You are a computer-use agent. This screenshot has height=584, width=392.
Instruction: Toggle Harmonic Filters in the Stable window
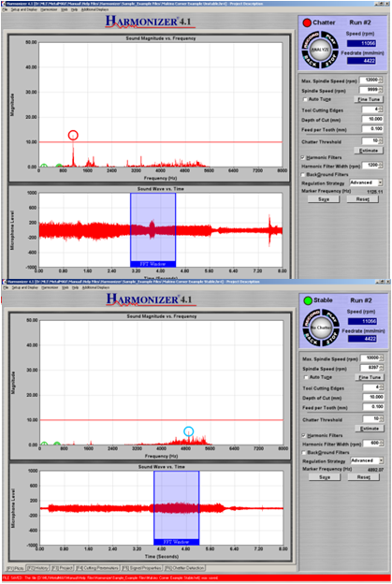tap(304, 435)
